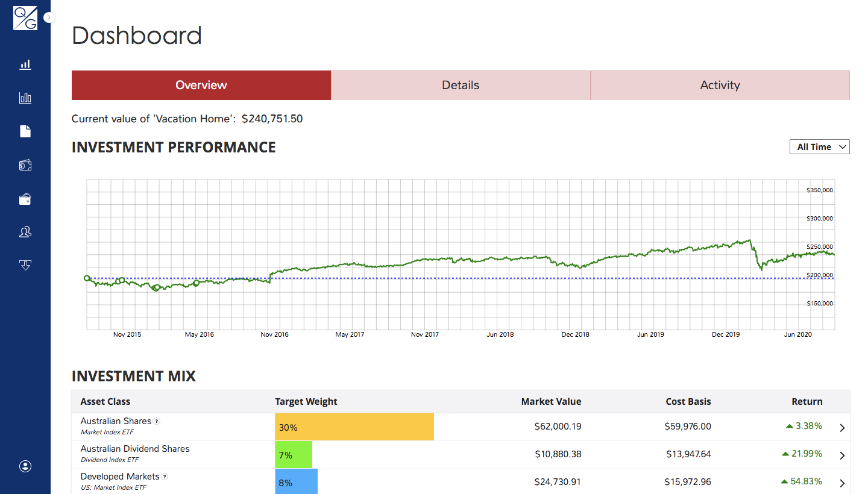The height and width of the screenshot is (494, 868).
Task: Click the $62,000.19 market value
Action: (x=558, y=427)
